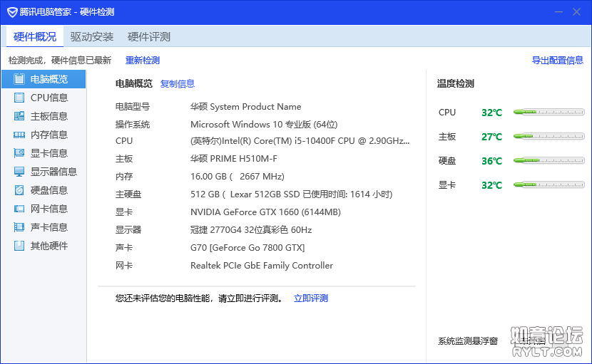This screenshot has height=364, width=592.
Task: Click the NVIDIA GeForce GTX 1660 value
Action: pos(265,212)
